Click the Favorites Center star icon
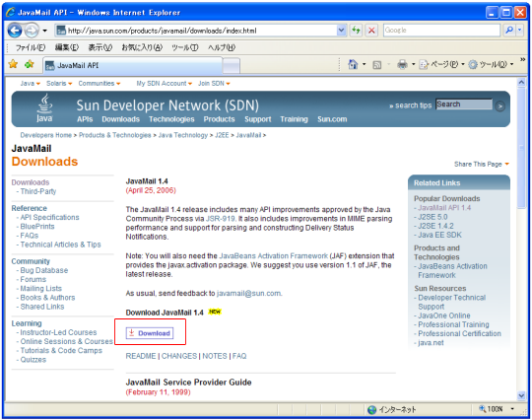 (x=13, y=64)
